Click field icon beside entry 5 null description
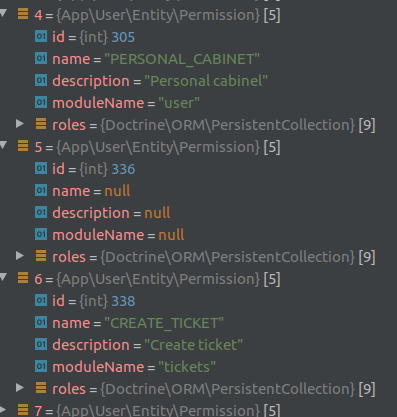397x417 pixels. click(41, 212)
